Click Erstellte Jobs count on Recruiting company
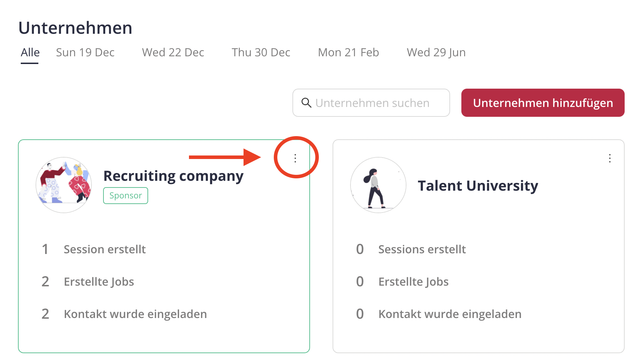This screenshot has width=644, height=356. coord(45,282)
